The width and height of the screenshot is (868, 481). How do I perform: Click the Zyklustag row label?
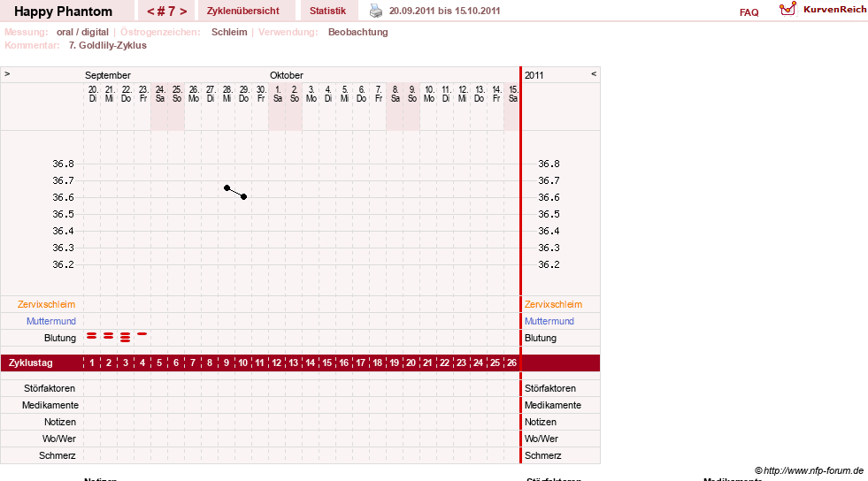coord(30,363)
